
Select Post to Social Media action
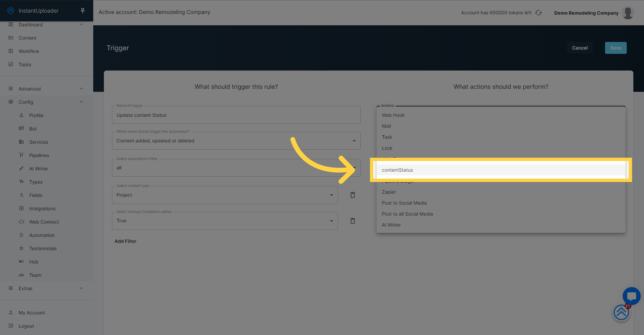501,203
